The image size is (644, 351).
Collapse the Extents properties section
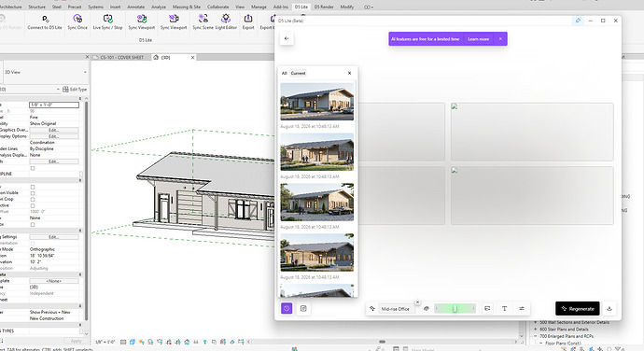[80, 180]
